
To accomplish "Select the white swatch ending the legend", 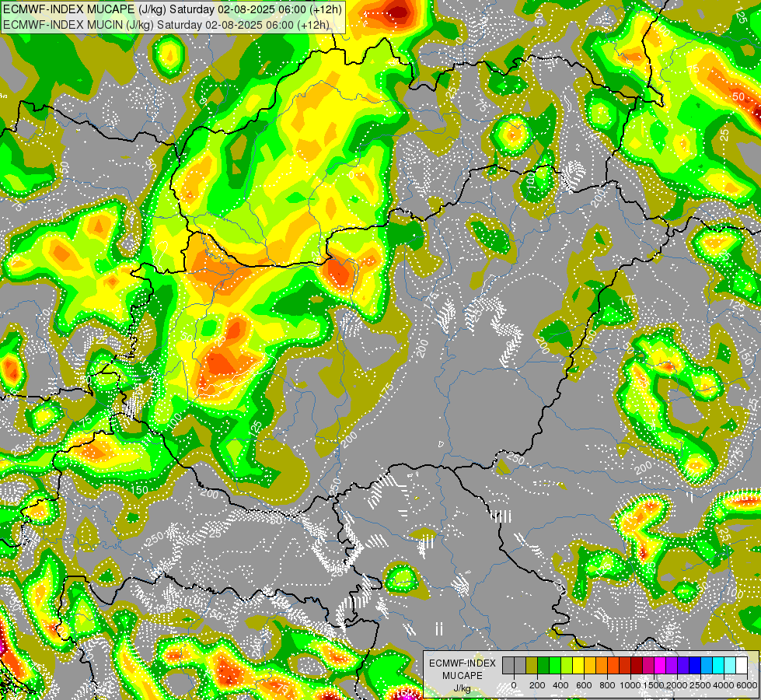I will point(742,666).
